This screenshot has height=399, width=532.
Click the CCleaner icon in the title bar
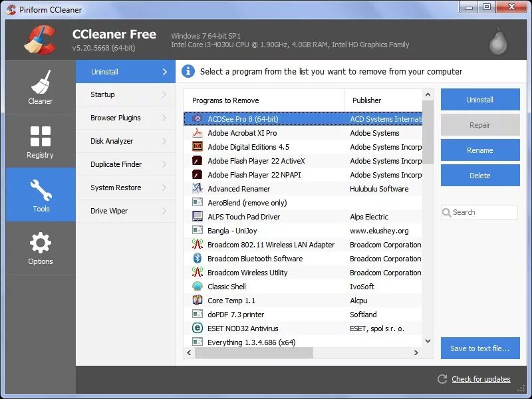click(x=11, y=9)
